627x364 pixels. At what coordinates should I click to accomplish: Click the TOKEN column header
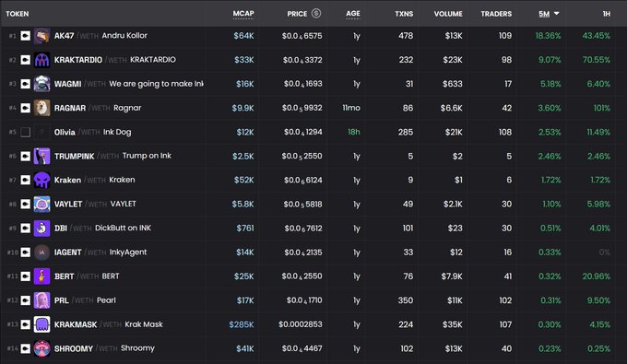pos(18,14)
